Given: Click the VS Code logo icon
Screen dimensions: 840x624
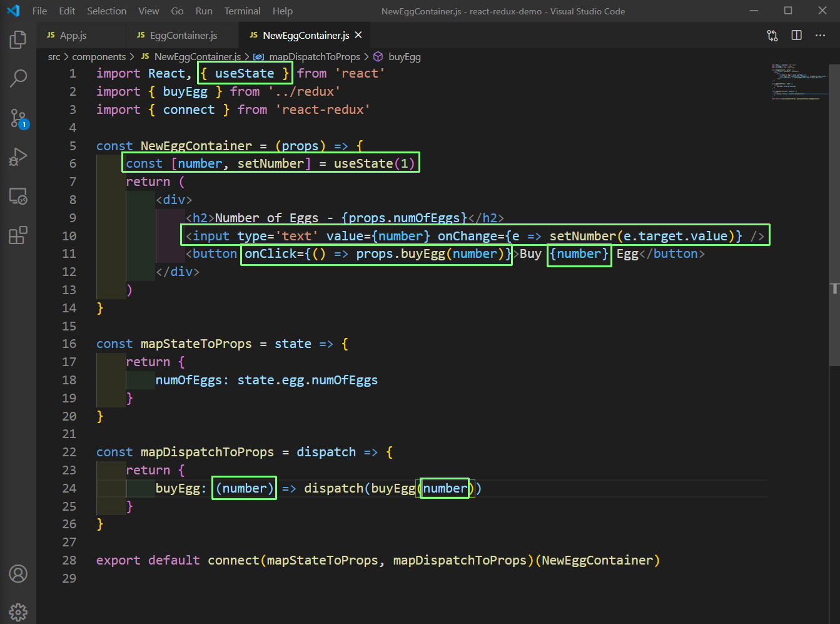Looking at the screenshot, I should pyautogui.click(x=13, y=11).
